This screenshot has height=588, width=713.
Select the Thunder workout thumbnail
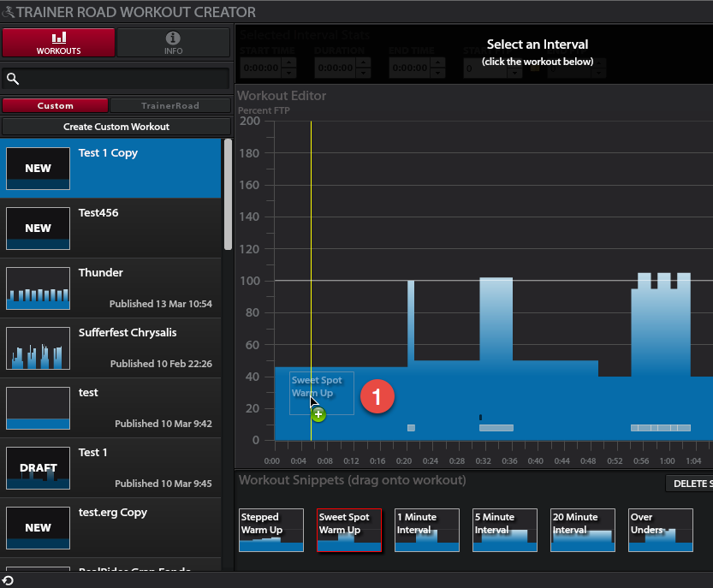[39, 288]
